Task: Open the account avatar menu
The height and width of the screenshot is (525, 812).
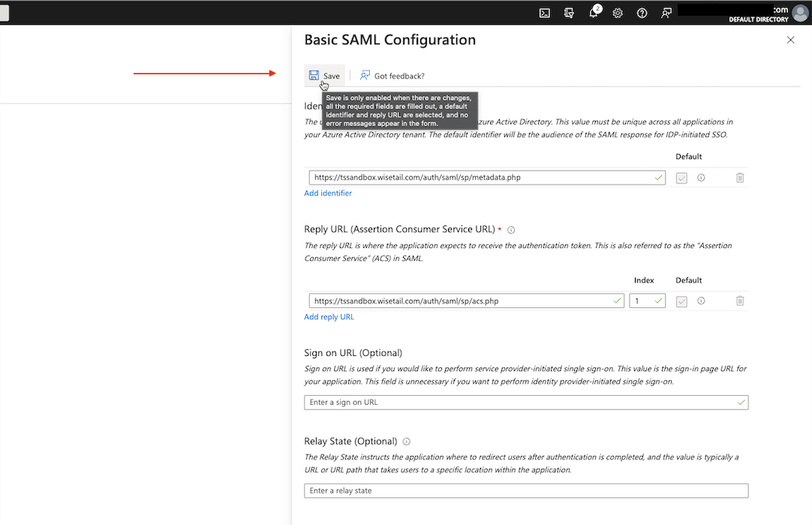Action: 799,13
